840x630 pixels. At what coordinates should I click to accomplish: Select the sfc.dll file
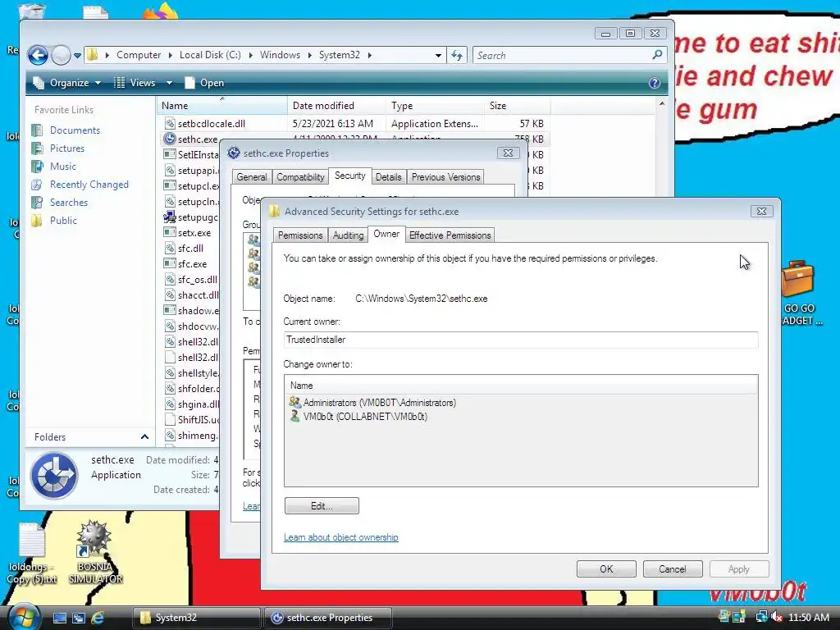(190, 249)
